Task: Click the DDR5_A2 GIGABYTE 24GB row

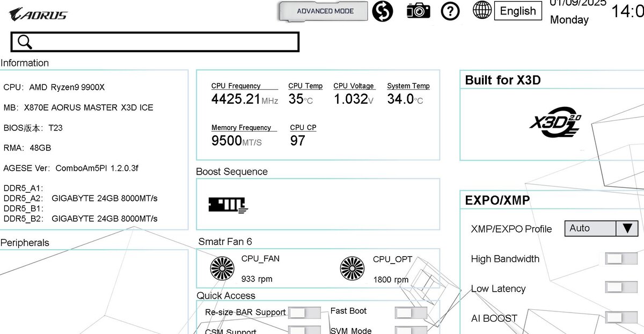Action: (80, 198)
